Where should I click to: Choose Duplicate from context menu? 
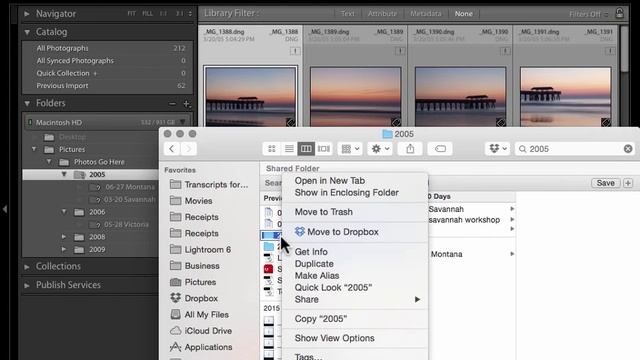tap(314, 264)
